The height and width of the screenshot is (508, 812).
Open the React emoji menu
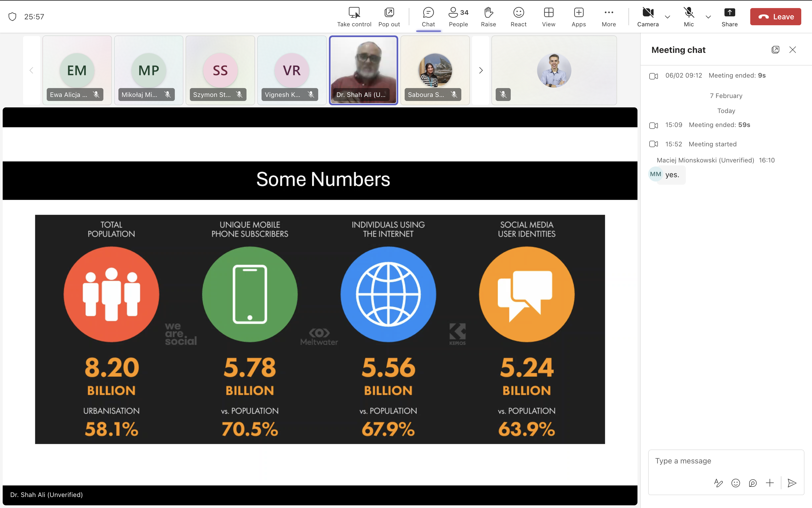coord(519,17)
